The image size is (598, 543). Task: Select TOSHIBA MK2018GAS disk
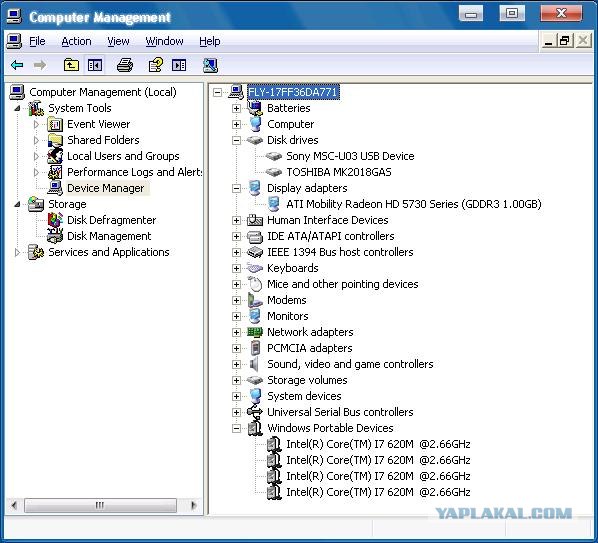339,172
